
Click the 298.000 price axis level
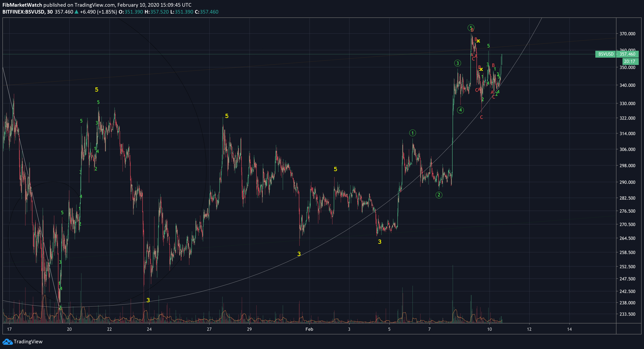627,166
